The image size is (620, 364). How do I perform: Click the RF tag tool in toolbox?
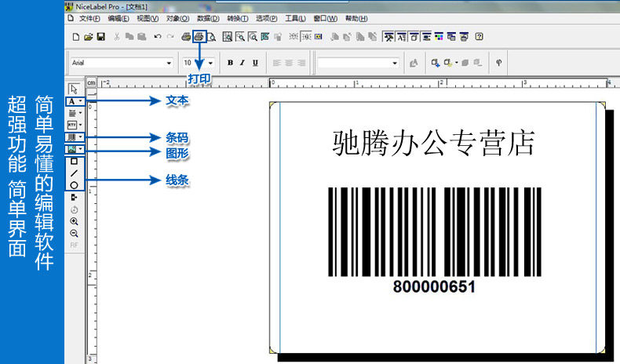(74, 245)
